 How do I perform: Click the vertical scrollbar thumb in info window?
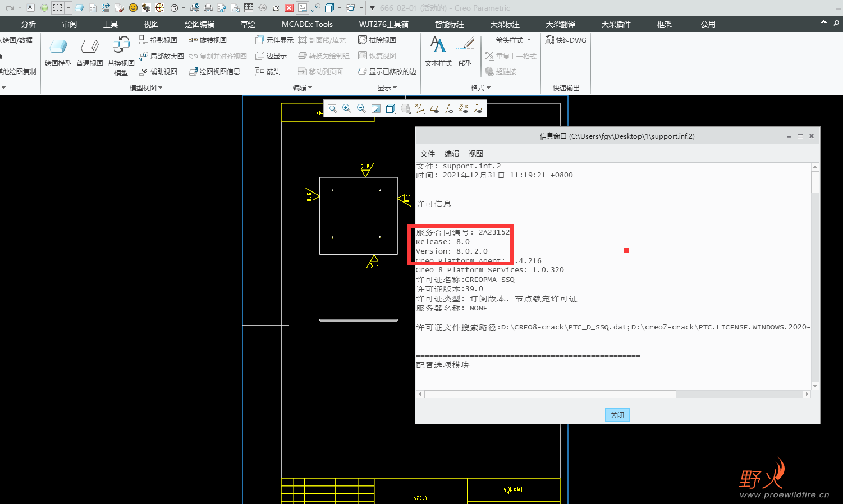pyautogui.click(x=815, y=182)
